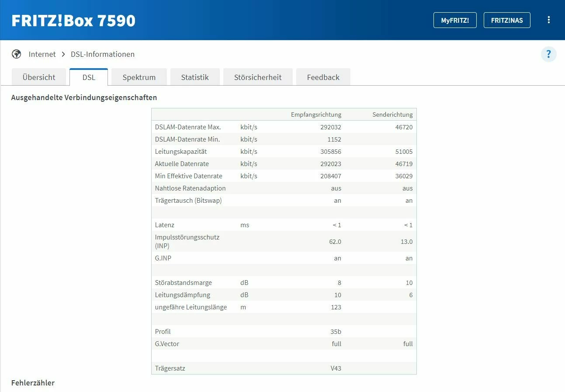
Task: Switch to the Übersicht tab
Action: pos(39,77)
